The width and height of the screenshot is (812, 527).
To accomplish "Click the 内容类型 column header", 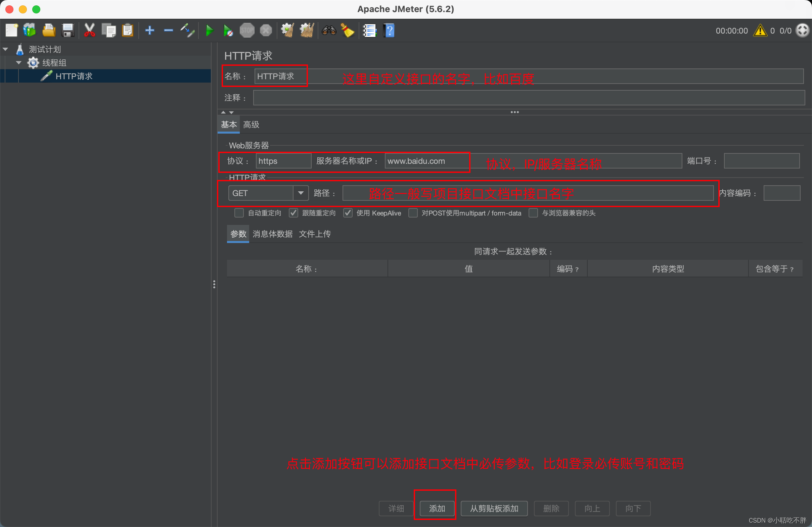I will click(x=668, y=269).
